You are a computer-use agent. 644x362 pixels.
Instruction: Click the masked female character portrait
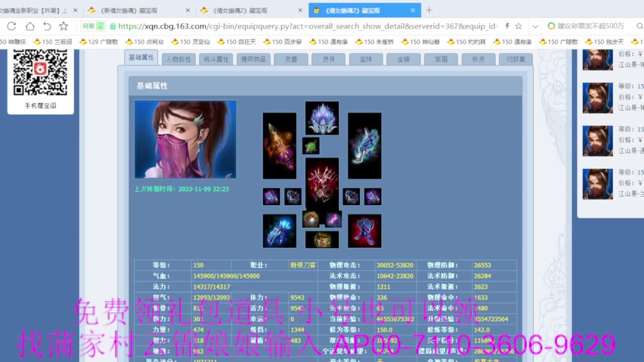[185, 139]
